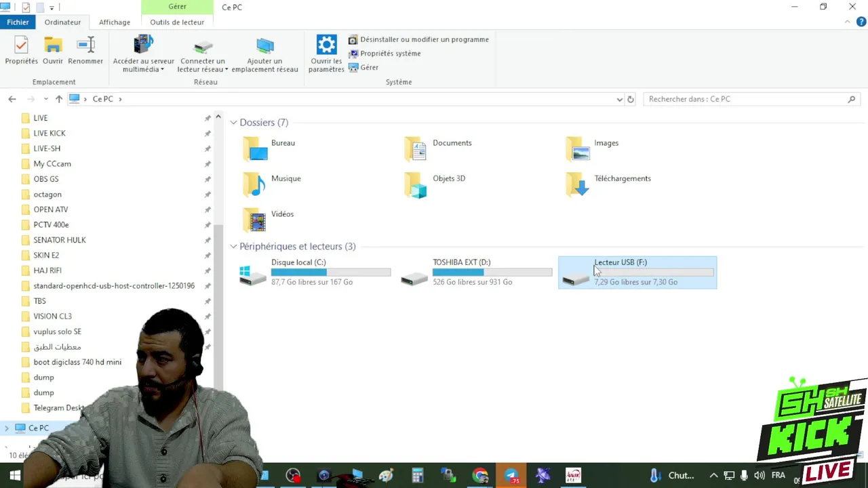
Task: Select the Images folder
Action: coord(593,148)
